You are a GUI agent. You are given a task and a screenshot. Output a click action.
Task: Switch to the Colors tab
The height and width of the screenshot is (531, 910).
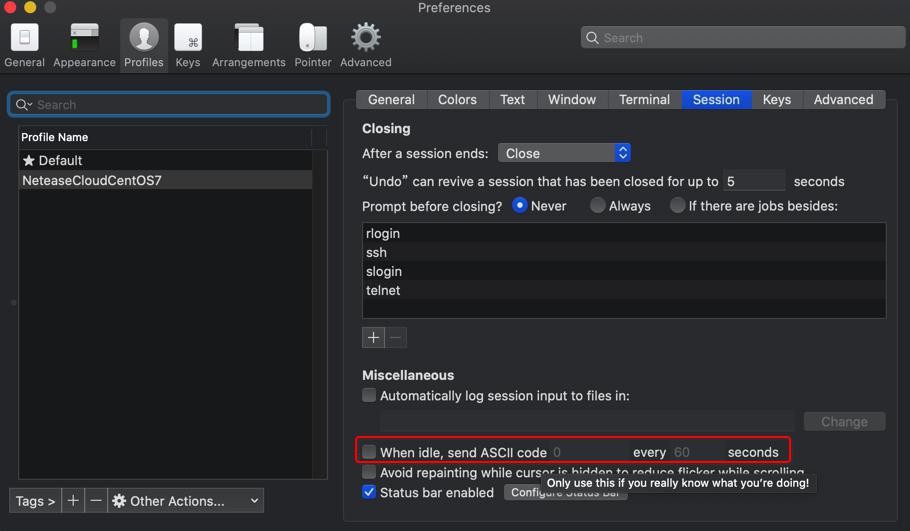coord(457,100)
